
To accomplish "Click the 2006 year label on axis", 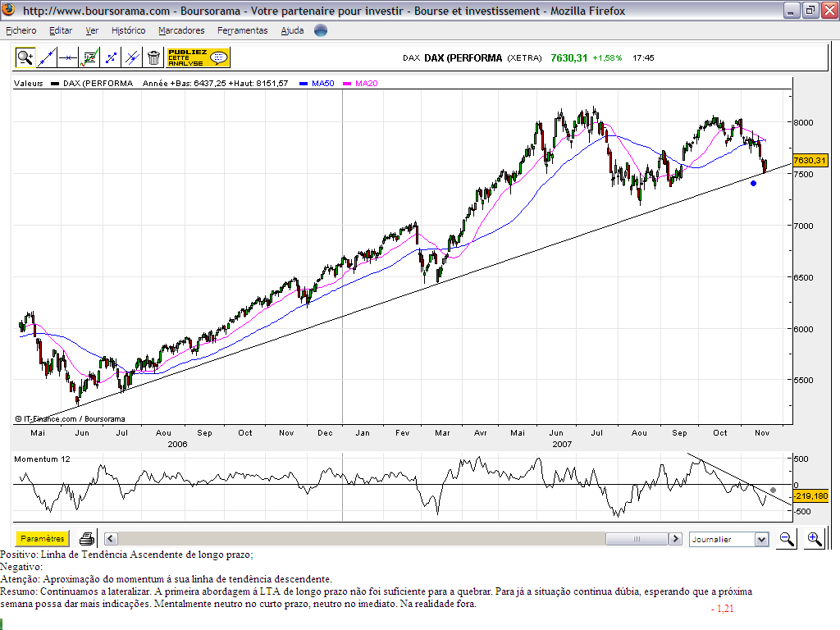I will 177,444.
